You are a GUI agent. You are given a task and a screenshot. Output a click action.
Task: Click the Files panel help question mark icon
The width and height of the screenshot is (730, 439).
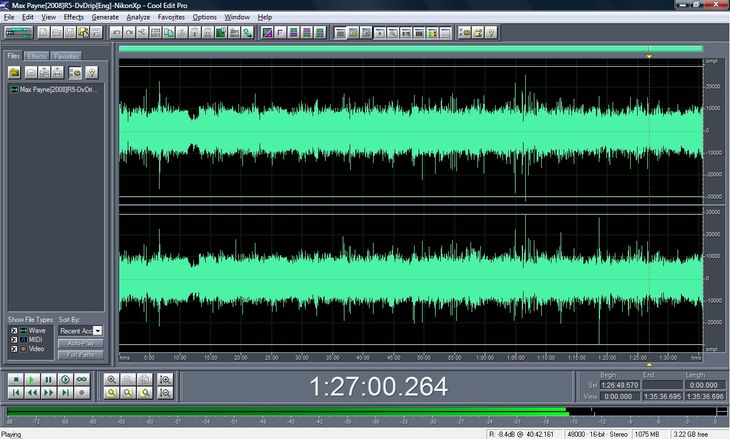click(92, 73)
